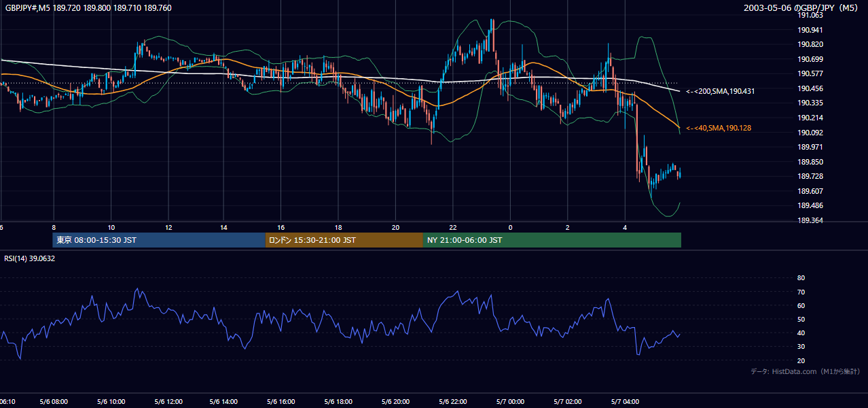Screen dimensions: 868x408
Task: Click price axis value 190.820
Action: (810, 44)
